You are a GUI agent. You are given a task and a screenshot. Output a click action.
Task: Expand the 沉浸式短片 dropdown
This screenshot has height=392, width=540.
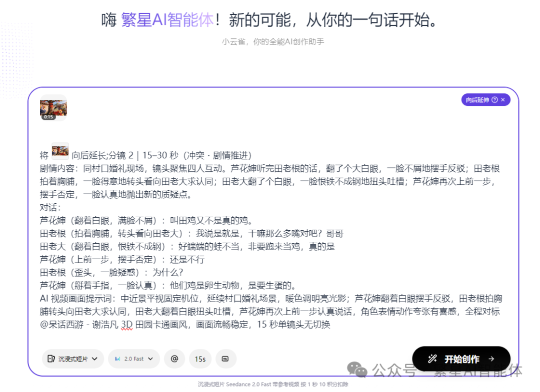[94, 359]
